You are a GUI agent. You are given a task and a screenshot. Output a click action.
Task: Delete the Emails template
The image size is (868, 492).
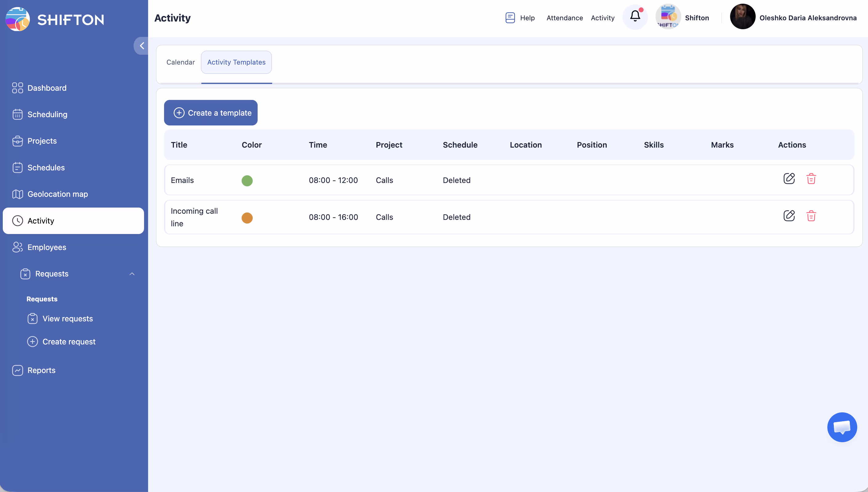811,179
